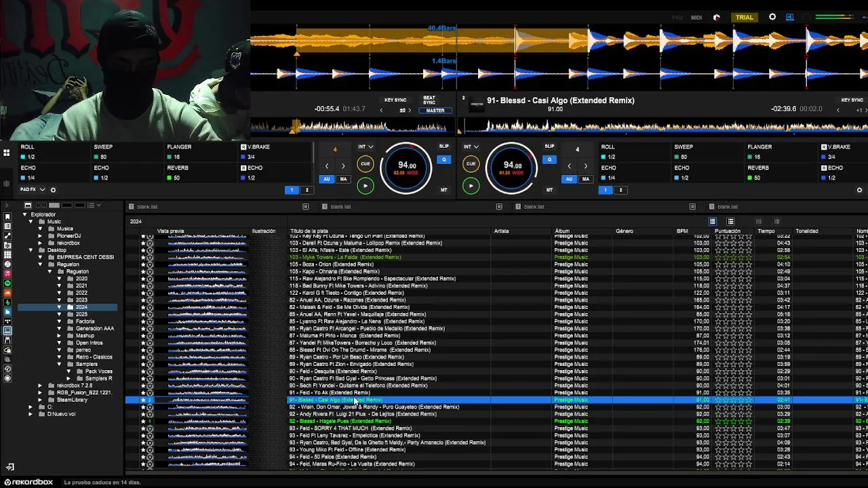Open the SoundCloud source in left sidebar
This screenshot has height=488, width=868.
7,292
